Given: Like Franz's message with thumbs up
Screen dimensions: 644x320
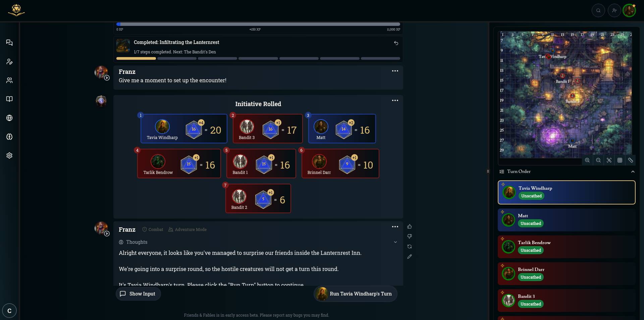Looking at the screenshot, I should [x=410, y=226].
